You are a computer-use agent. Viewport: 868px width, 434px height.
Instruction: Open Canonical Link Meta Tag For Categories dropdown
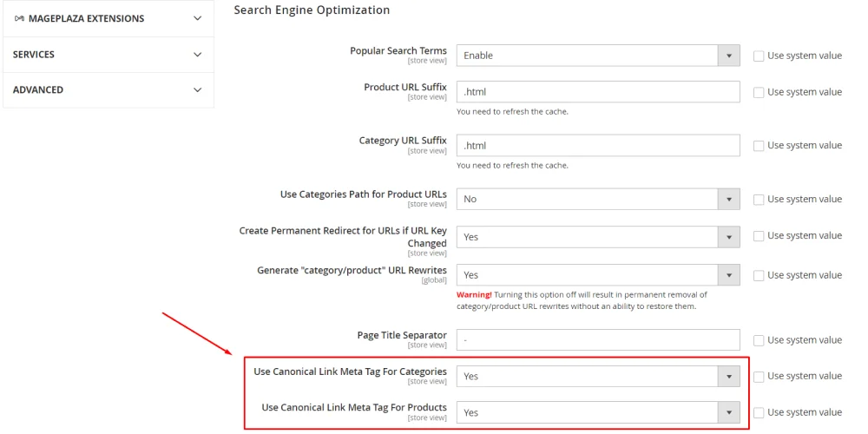(598, 377)
